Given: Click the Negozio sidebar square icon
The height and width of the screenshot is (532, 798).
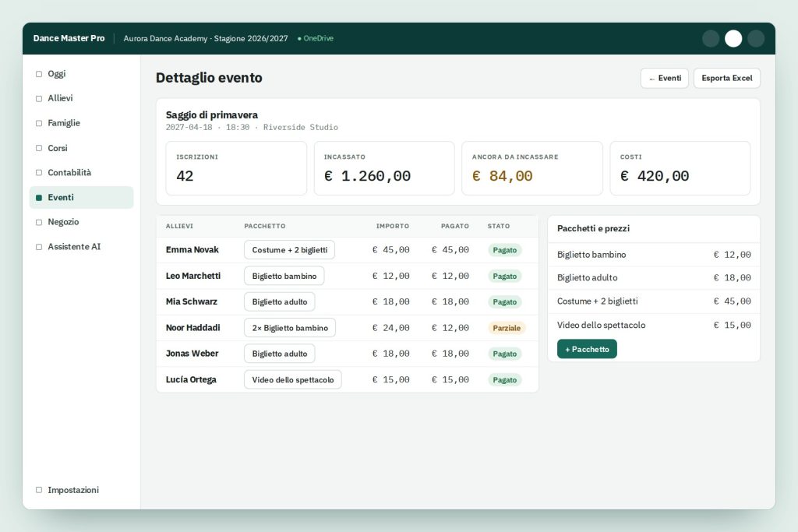Looking at the screenshot, I should pyautogui.click(x=39, y=222).
